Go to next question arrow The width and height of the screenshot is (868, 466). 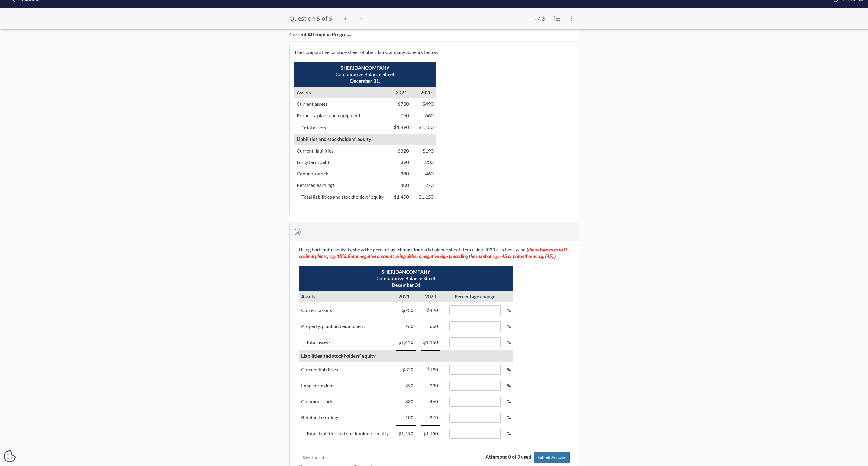tap(361, 19)
